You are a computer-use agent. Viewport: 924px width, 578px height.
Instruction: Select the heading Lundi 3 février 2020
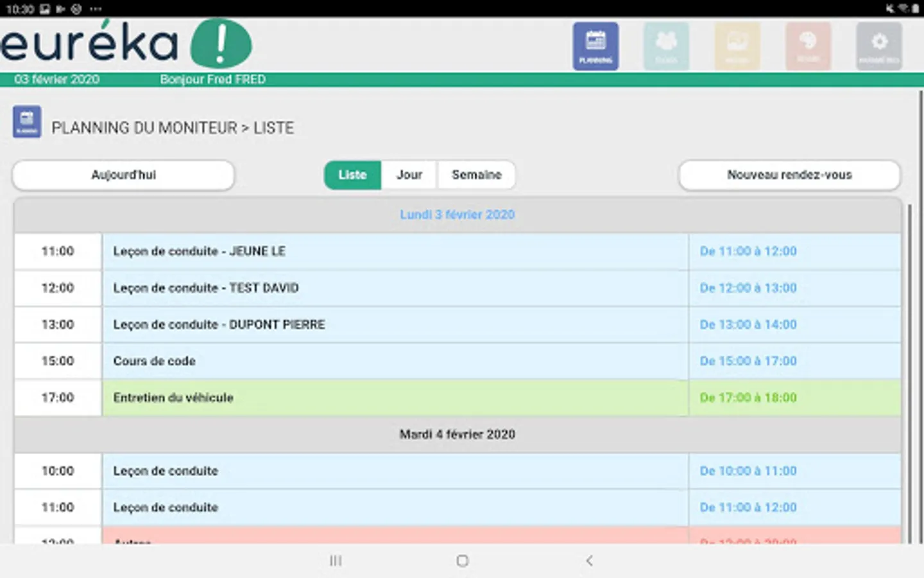point(457,215)
